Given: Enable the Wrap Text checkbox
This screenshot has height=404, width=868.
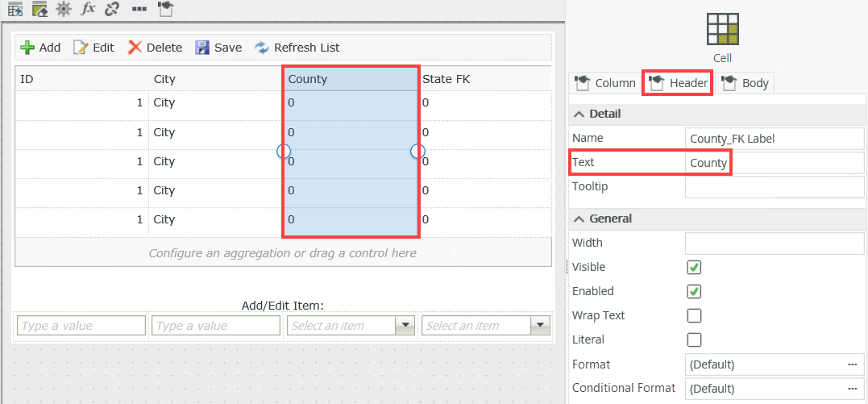Looking at the screenshot, I should [694, 315].
